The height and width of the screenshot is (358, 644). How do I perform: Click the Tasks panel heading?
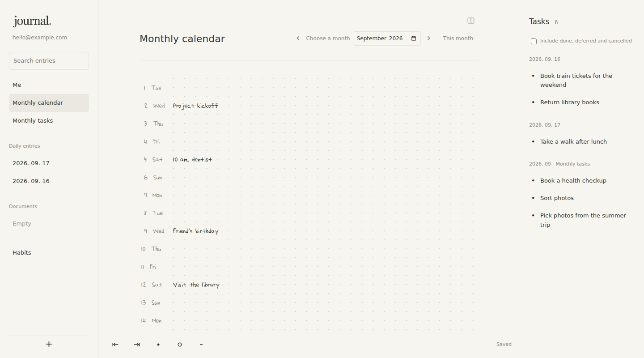539,21
